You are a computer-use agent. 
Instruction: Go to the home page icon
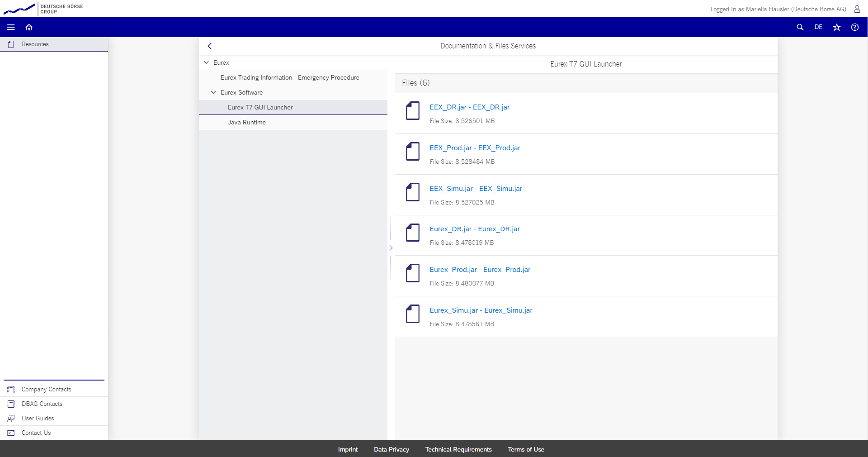point(29,27)
